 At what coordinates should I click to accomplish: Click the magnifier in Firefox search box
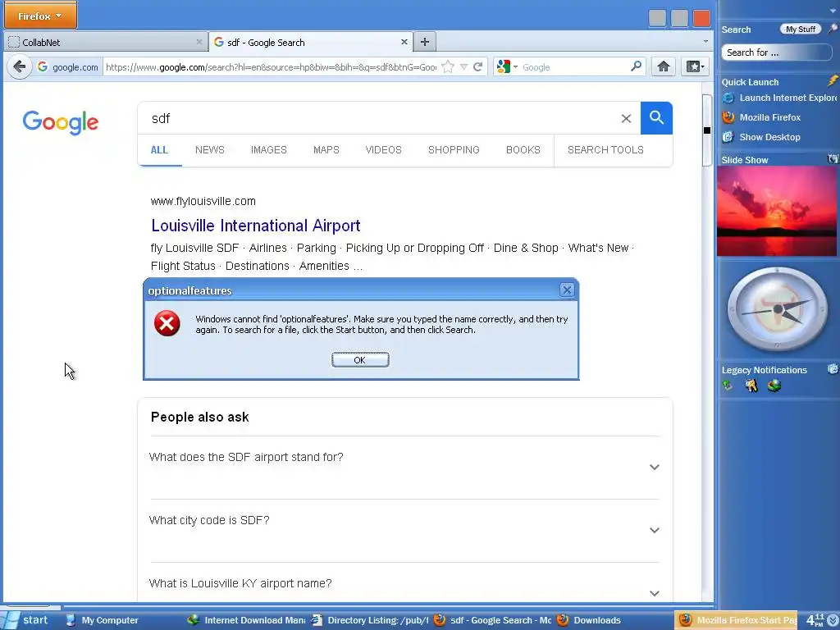[x=636, y=66]
